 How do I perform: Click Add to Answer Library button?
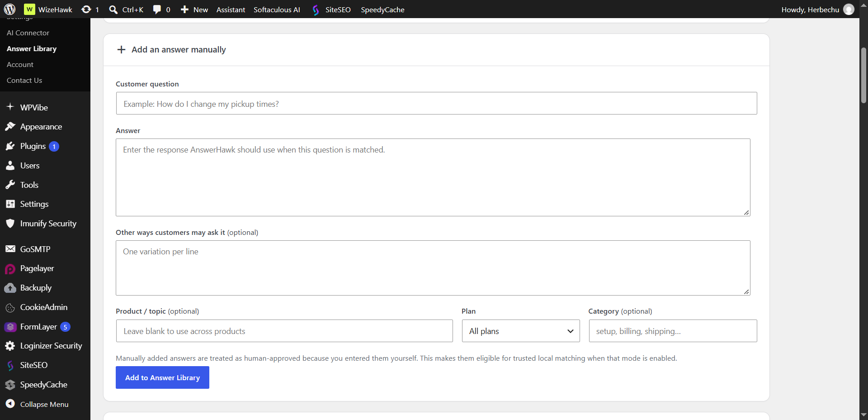point(162,377)
